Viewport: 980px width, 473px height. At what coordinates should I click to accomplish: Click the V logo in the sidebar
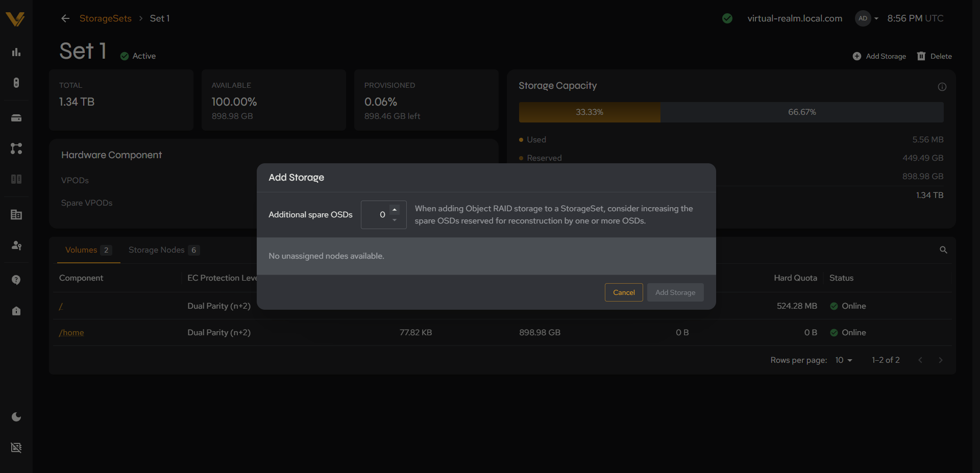(15, 19)
